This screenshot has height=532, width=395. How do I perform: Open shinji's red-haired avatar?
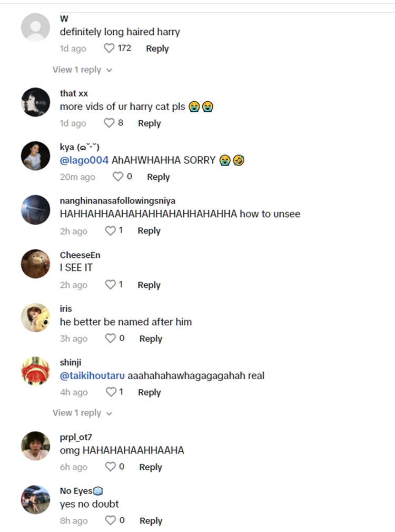pyautogui.click(x=35, y=371)
